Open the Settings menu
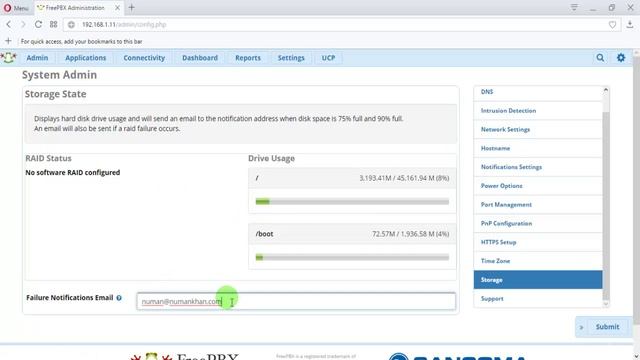The width and height of the screenshot is (640, 360). (291, 58)
